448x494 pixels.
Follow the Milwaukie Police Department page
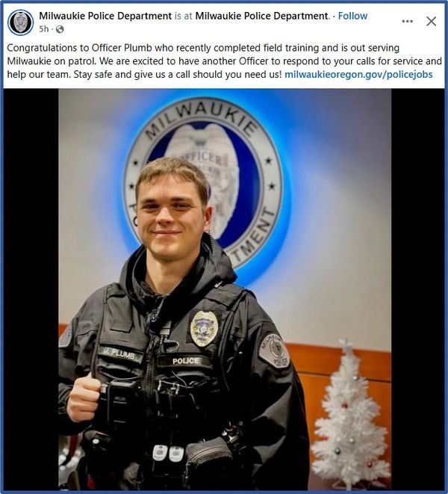(352, 16)
